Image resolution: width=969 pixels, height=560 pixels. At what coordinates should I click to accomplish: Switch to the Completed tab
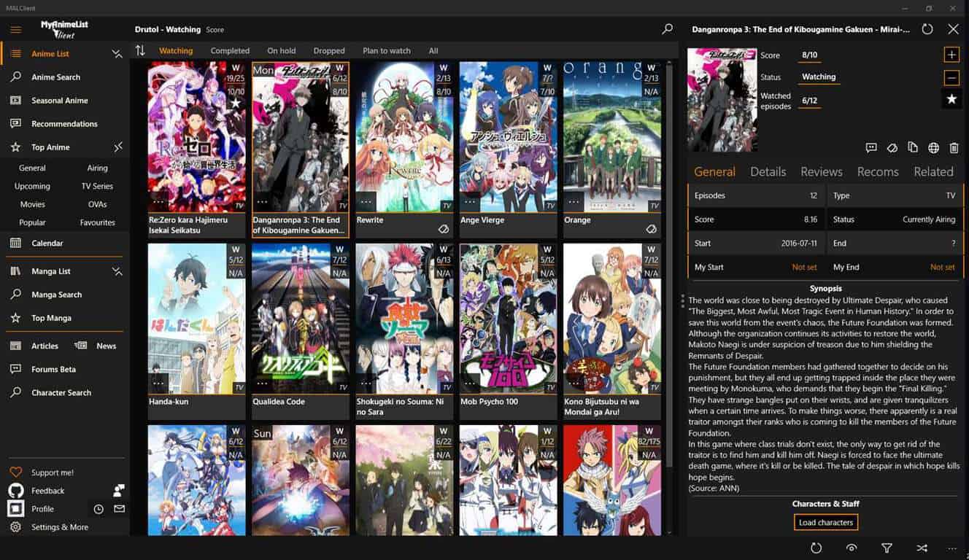[230, 51]
